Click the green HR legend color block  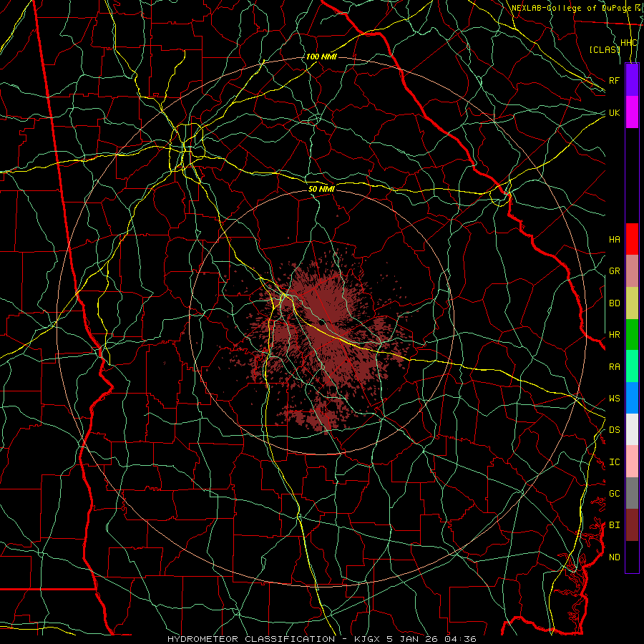pos(632,335)
